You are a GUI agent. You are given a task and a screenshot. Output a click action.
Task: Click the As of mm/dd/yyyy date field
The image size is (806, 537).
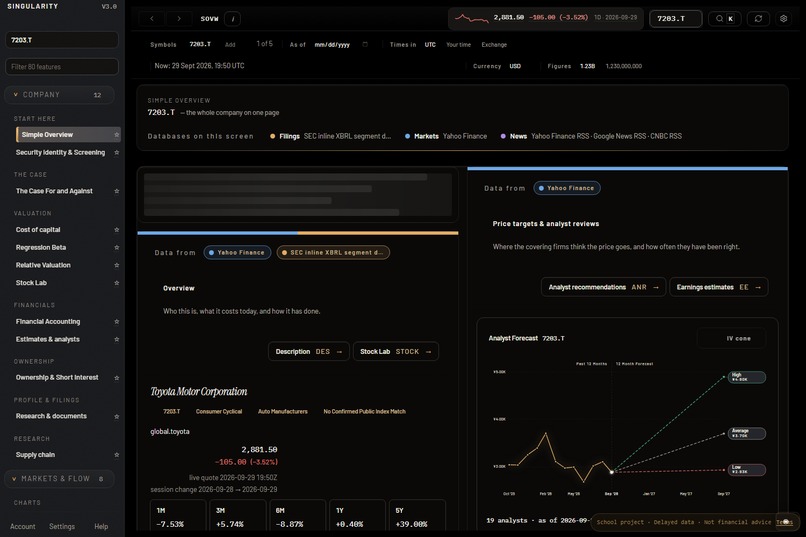point(332,45)
